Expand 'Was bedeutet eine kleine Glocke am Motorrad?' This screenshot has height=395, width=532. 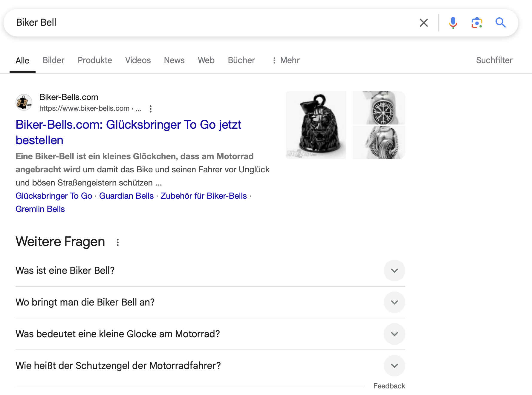[x=394, y=334]
